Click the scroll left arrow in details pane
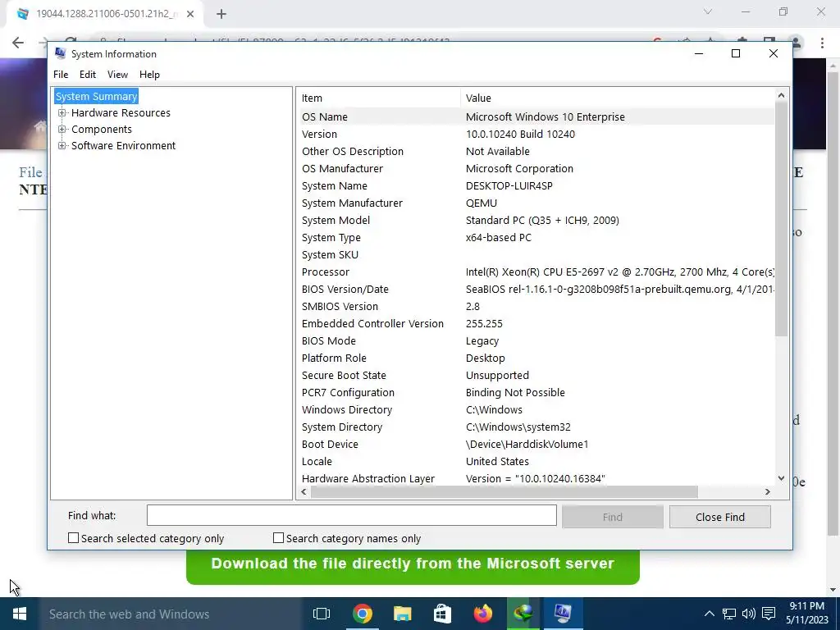Screen dimensions: 840x630 coord(304,492)
